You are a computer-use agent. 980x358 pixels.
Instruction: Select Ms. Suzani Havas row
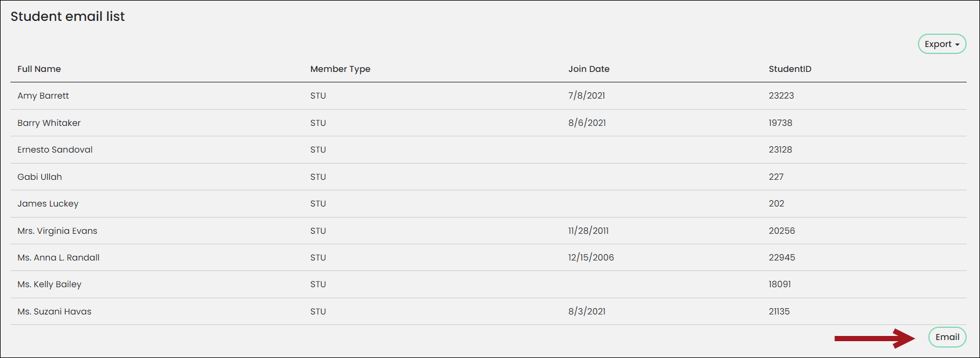coord(489,312)
